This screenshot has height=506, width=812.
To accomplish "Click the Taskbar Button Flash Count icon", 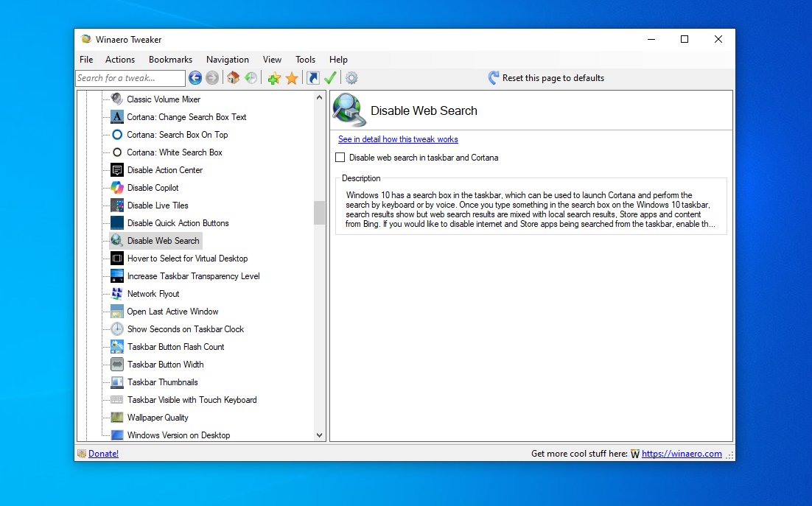I will pos(117,347).
